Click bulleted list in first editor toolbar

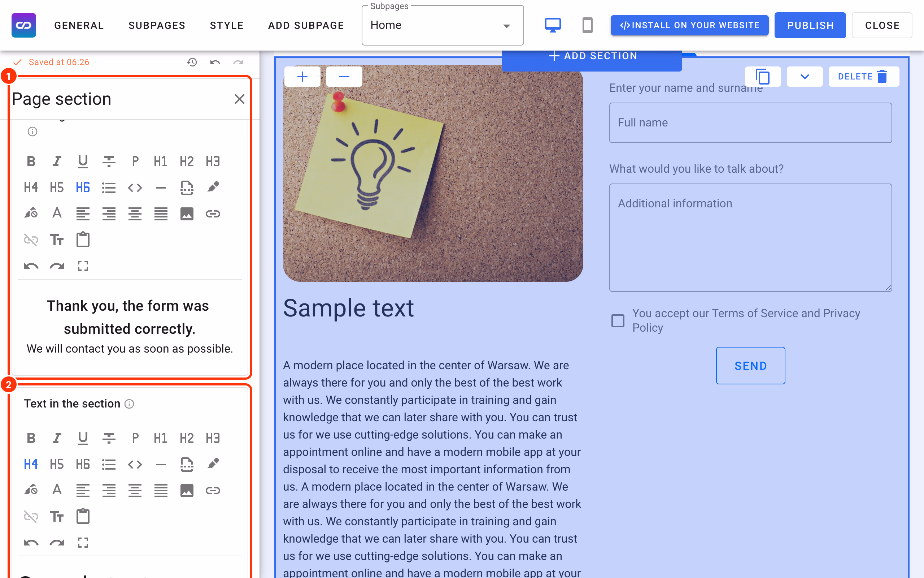point(109,187)
